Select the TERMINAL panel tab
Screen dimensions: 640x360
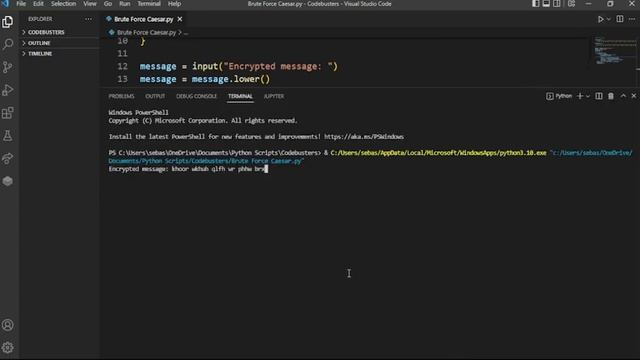(240, 96)
